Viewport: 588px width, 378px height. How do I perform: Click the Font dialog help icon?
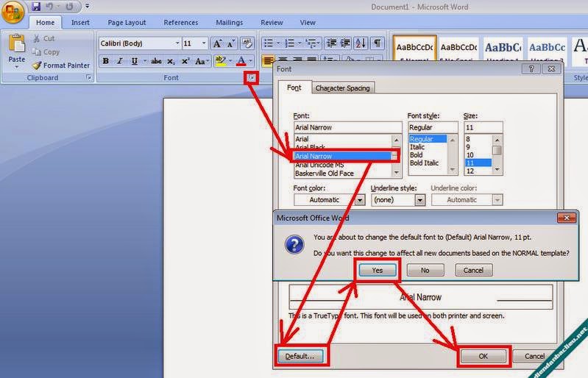tap(531, 69)
